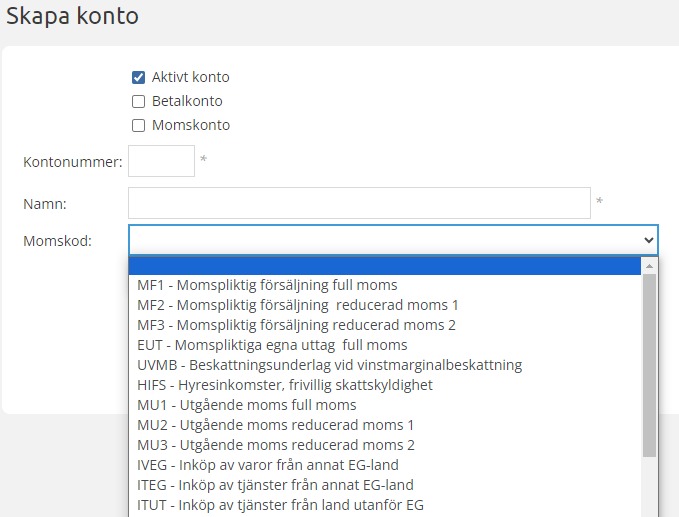This screenshot has width=679, height=517.
Task: Enable the Betalkonto checkbox
Action: tap(139, 101)
